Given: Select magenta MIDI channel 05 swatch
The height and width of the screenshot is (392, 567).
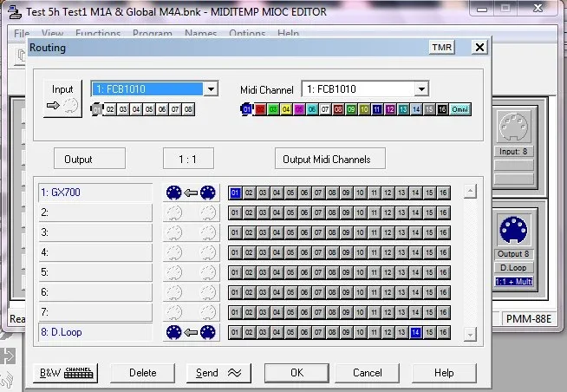Looking at the screenshot, I should click(299, 109).
